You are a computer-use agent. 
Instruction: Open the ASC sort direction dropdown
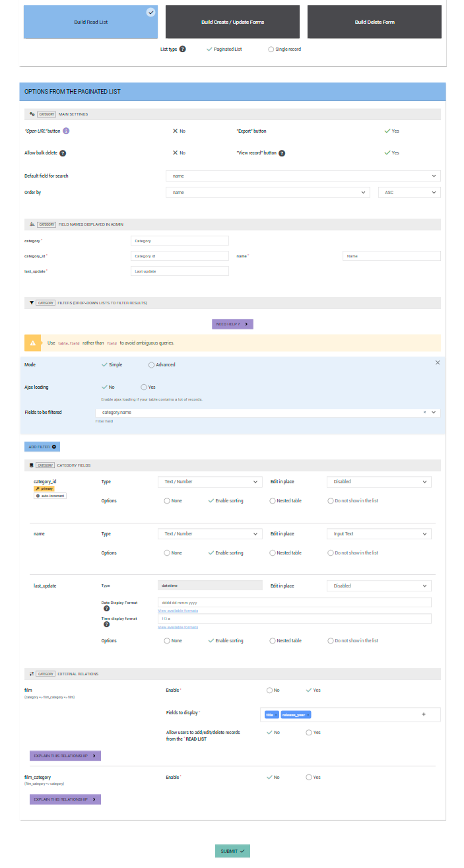tap(410, 191)
